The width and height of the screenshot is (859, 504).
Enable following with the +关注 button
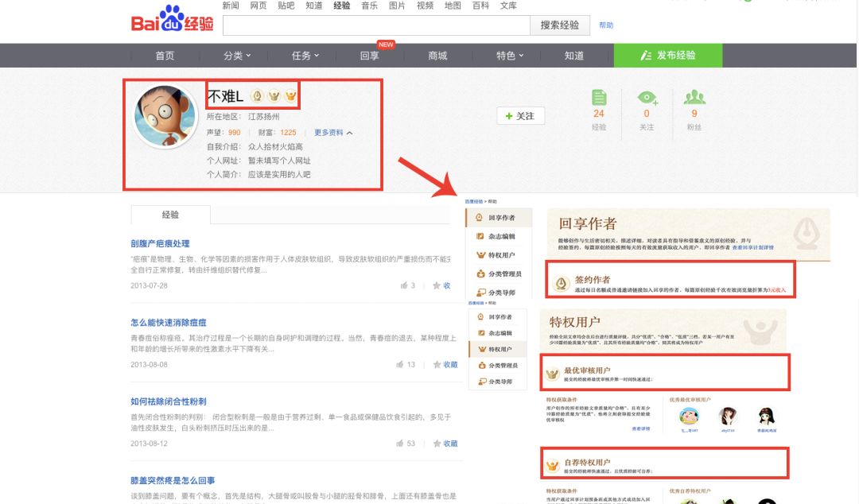click(520, 115)
